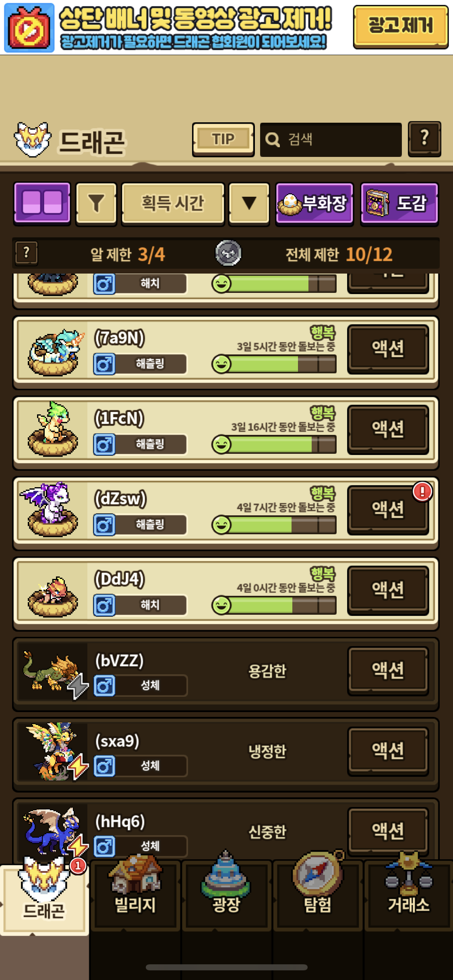Open the 획득 시간 sort dropdown

point(173,202)
